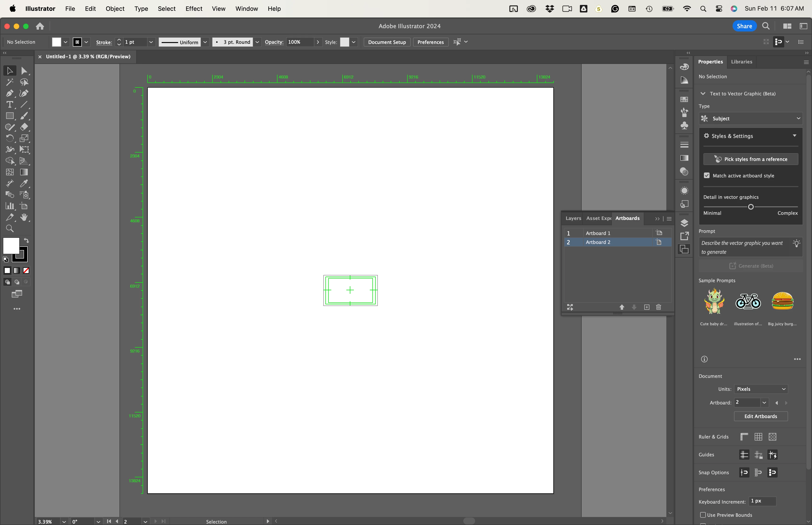Collapse Text to Vector Graphic section
Image resolution: width=812 pixels, height=525 pixels.
click(x=703, y=93)
